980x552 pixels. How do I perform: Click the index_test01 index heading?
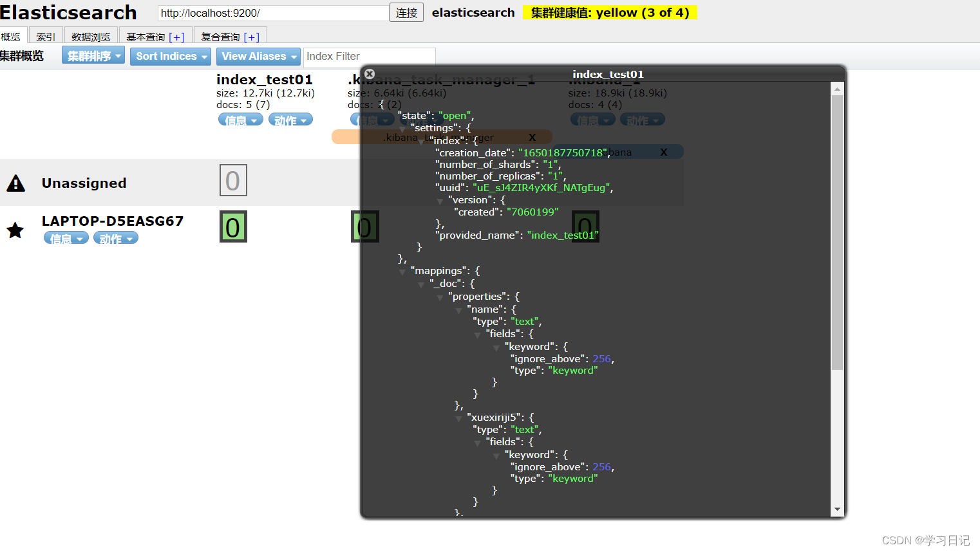click(x=265, y=79)
